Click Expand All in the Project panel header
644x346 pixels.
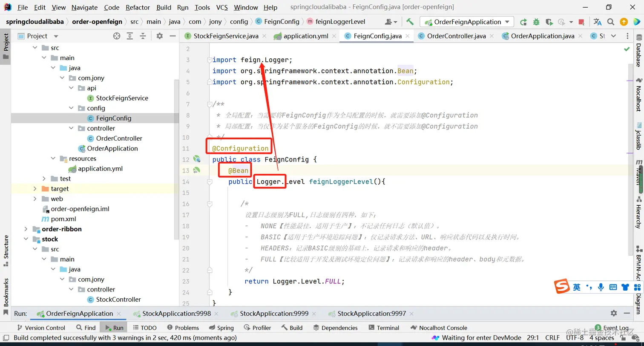click(130, 36)
